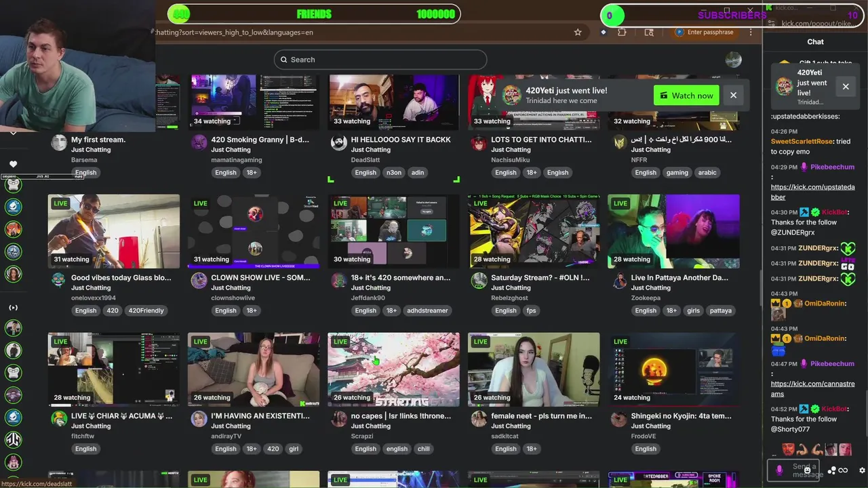Viewport: 868px width, 488px height.
Task: Open stream title Saturday Stream? - #OLN
Action: (540, 277)
